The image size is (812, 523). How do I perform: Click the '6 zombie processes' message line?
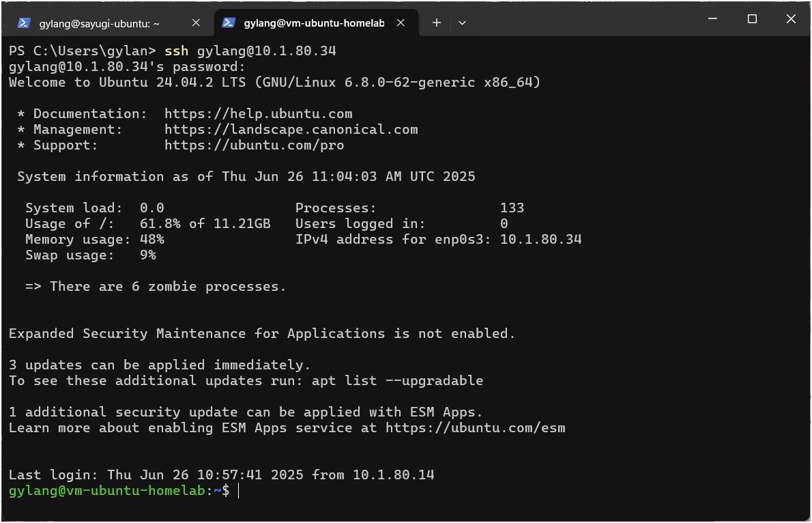156,287
